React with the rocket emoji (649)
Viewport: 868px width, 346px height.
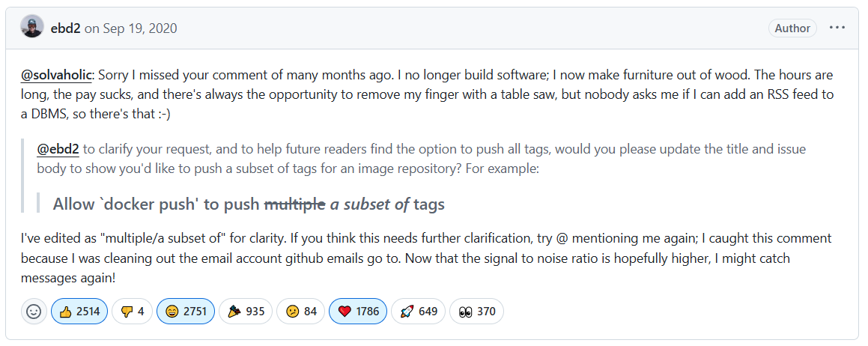[418, 311]
